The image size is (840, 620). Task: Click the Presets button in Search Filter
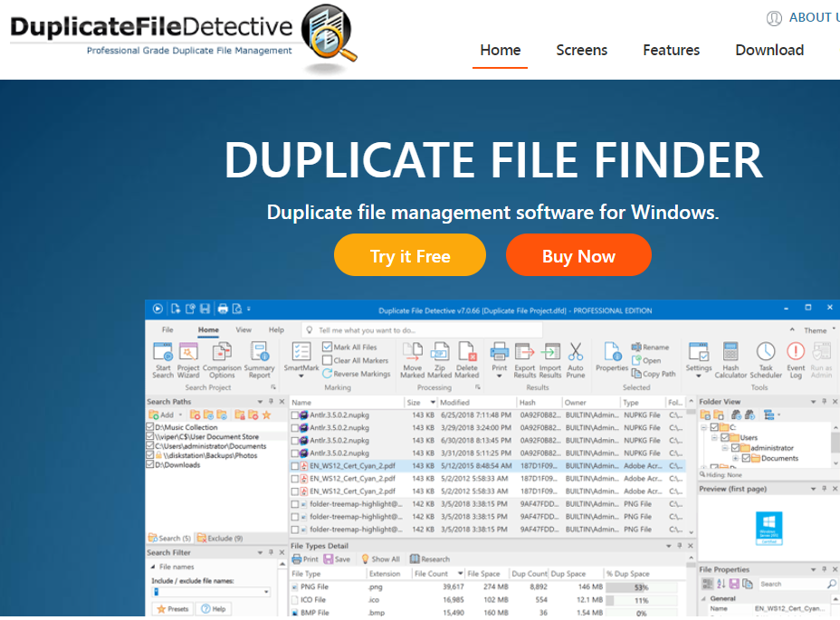(x=172, y=609)
